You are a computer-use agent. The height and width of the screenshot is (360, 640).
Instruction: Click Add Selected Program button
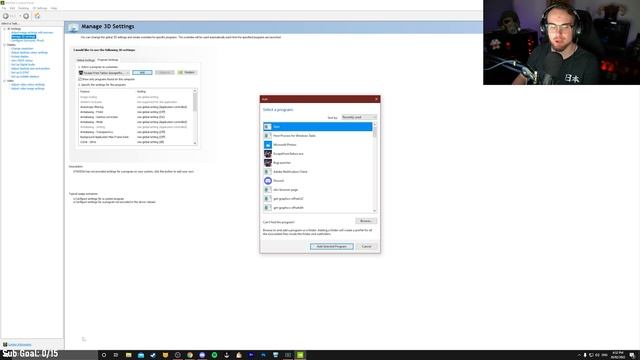(x=332, y=247)
